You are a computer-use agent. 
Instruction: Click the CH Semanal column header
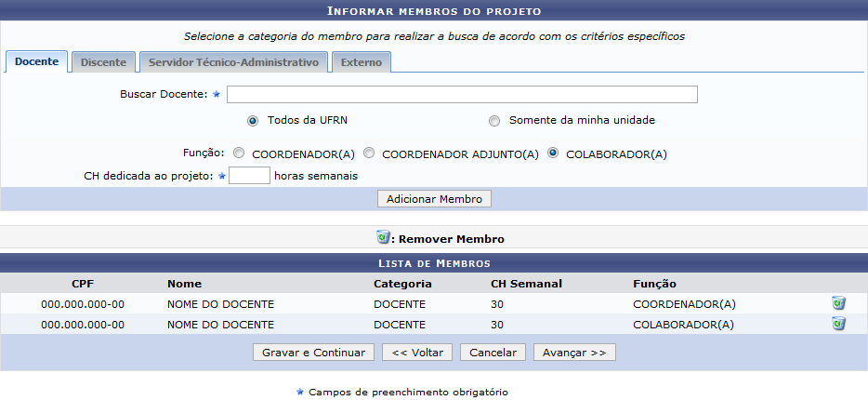coord(526,284)
